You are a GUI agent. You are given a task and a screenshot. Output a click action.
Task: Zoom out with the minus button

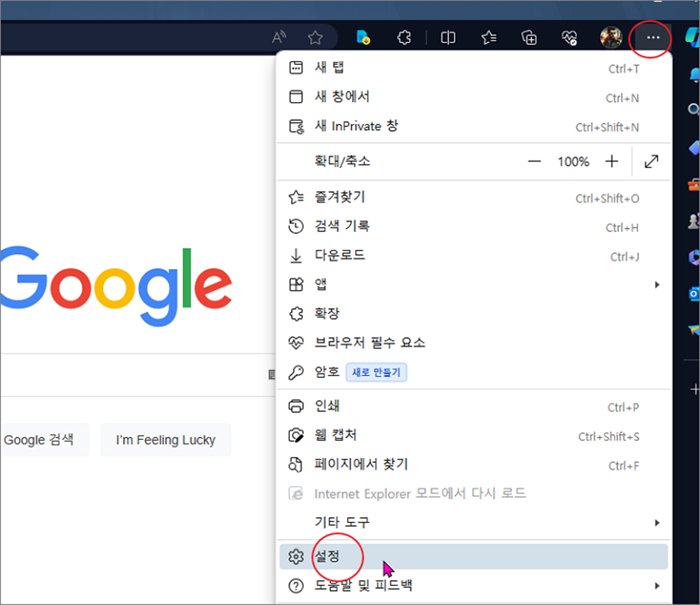[x=535, y=162]
